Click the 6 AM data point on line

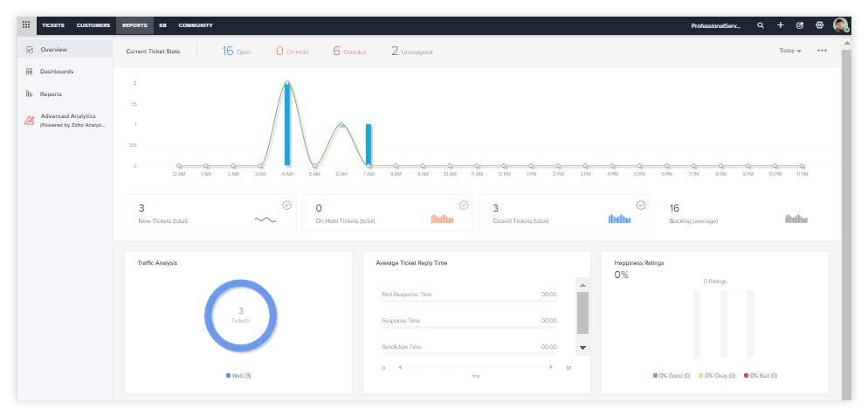(341, 124)
